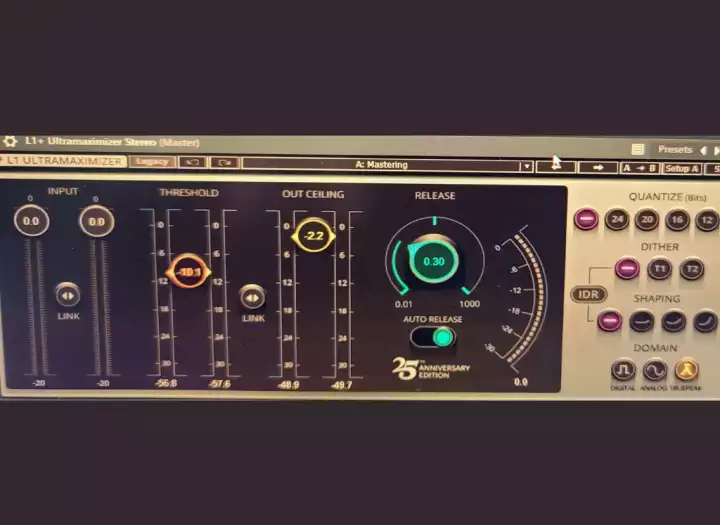Click the right Input knob reading 0.0
This screenshot has height=525, width=720.
tap(96, 222)
